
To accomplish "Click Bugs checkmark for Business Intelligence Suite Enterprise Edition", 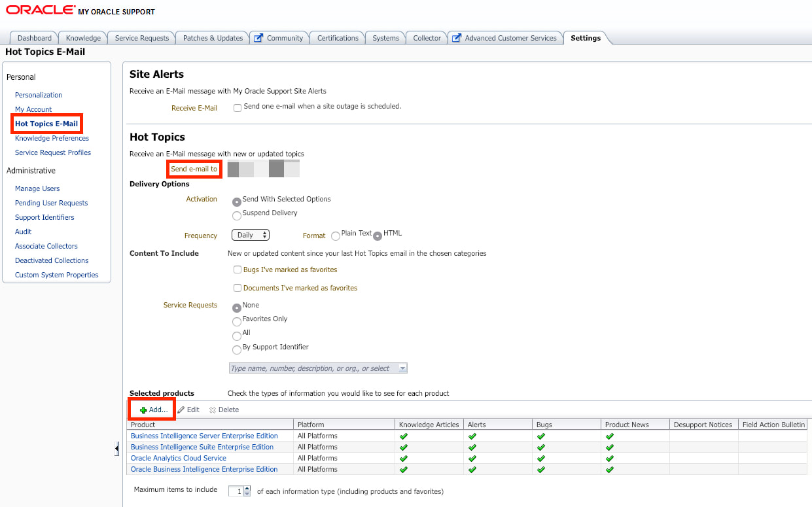I will click(541, 447).
